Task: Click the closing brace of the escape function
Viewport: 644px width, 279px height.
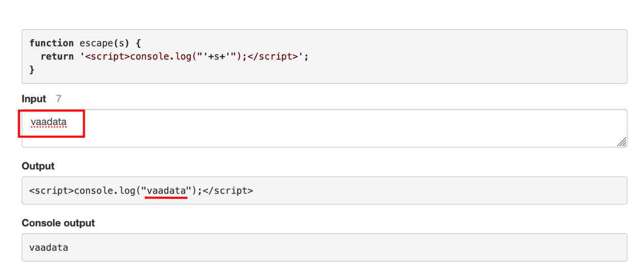Action: coord(32,69)
